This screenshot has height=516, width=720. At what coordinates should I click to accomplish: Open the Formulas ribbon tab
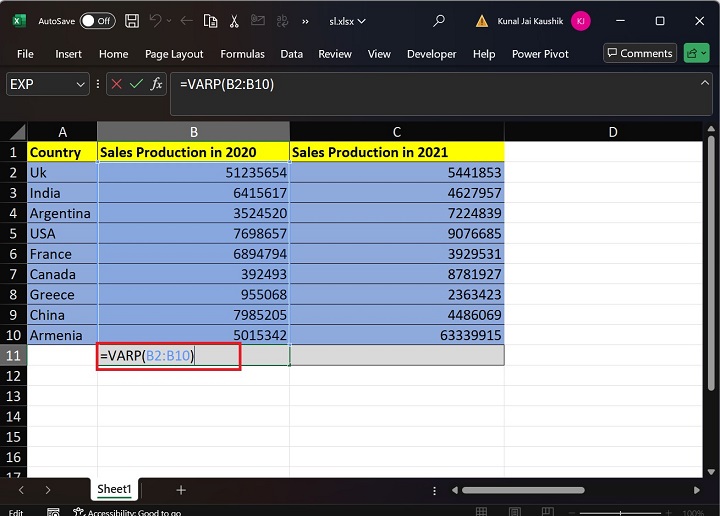point(242,54)
